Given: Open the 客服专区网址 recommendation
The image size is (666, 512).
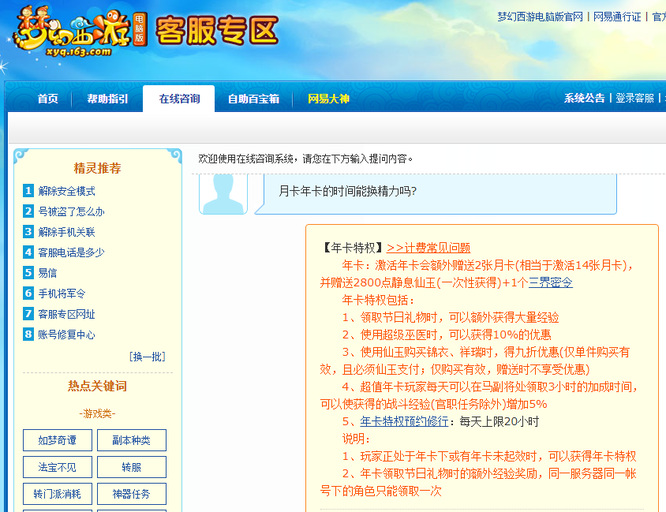Looking at the screenshot, I should [x=67, y=314].
